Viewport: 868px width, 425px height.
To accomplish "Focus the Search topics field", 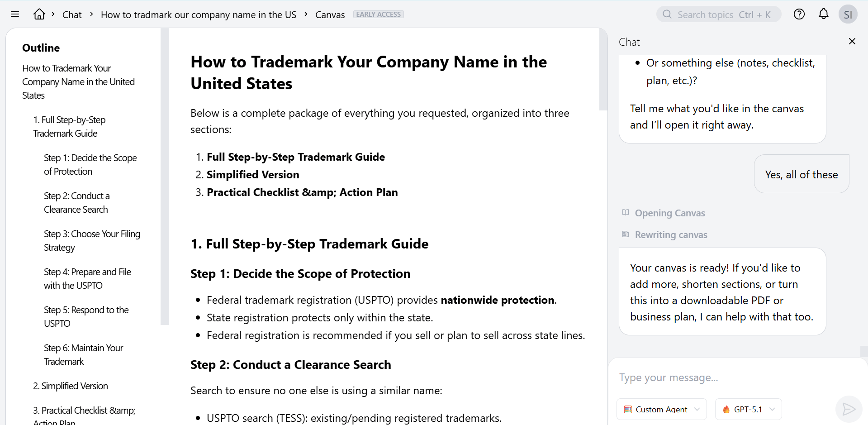I will coord(719,14).
